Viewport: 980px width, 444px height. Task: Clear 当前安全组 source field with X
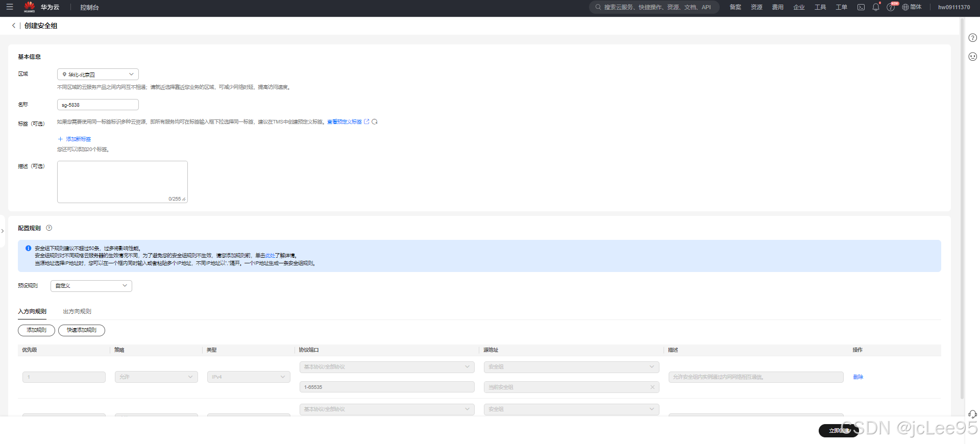[x=652, y=387]
